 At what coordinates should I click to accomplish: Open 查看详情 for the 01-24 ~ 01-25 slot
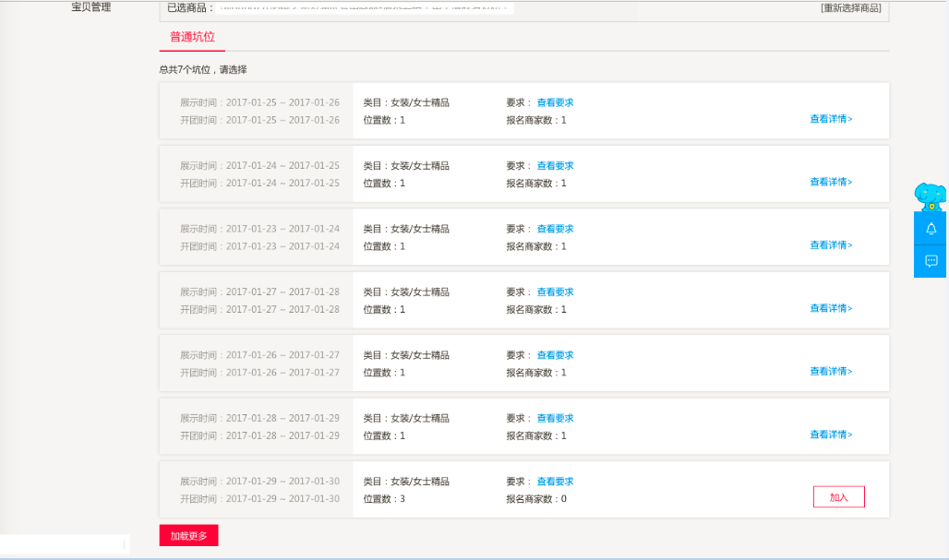[x=831, y=183]
